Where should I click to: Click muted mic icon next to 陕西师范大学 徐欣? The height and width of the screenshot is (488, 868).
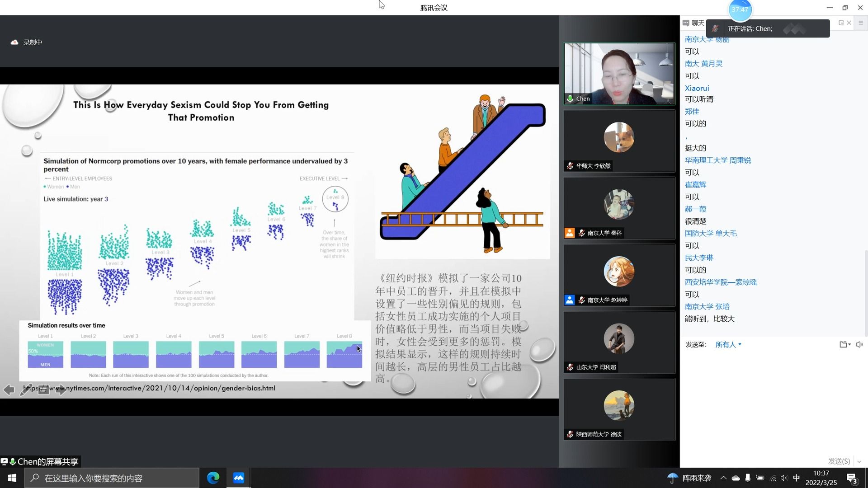(570, 434)
